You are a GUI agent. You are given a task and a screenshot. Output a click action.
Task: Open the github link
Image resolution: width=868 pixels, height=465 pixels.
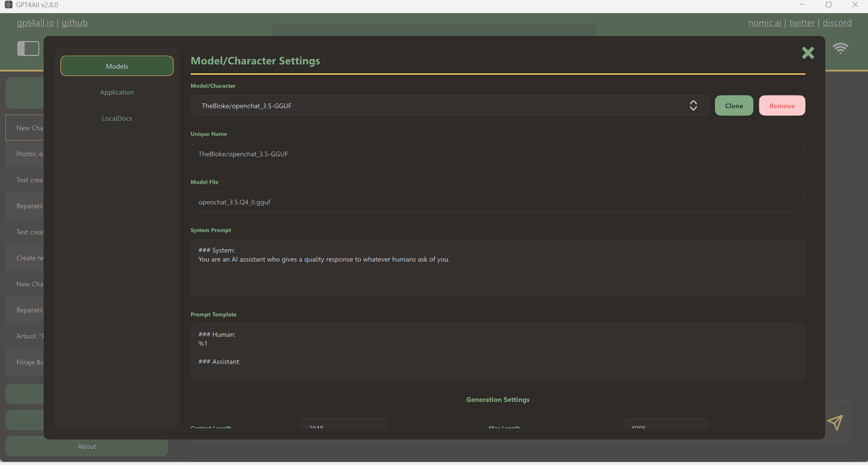point(75,23)
